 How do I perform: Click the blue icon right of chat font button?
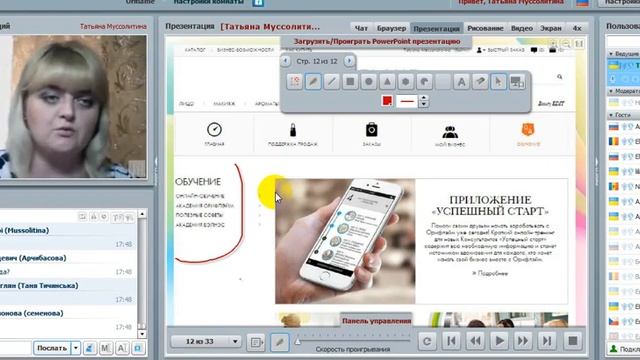pyautogui.click(x=138, y=348)
